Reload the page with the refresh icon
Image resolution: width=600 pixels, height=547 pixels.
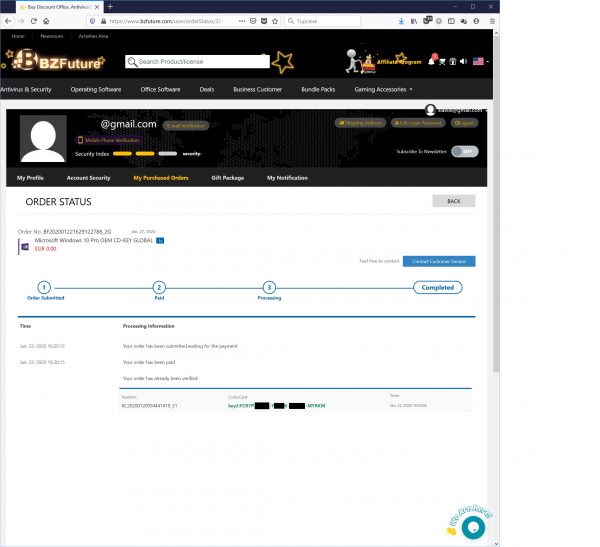[34, 21]
